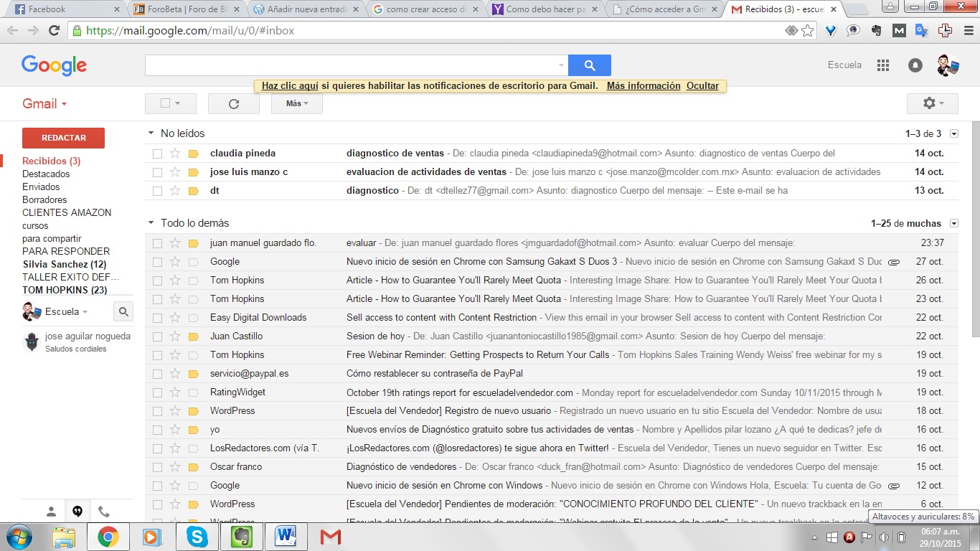Viewport: 980px width, 551px height.
Task: Click the REDACTAR compose button
Action: (63, 138)
